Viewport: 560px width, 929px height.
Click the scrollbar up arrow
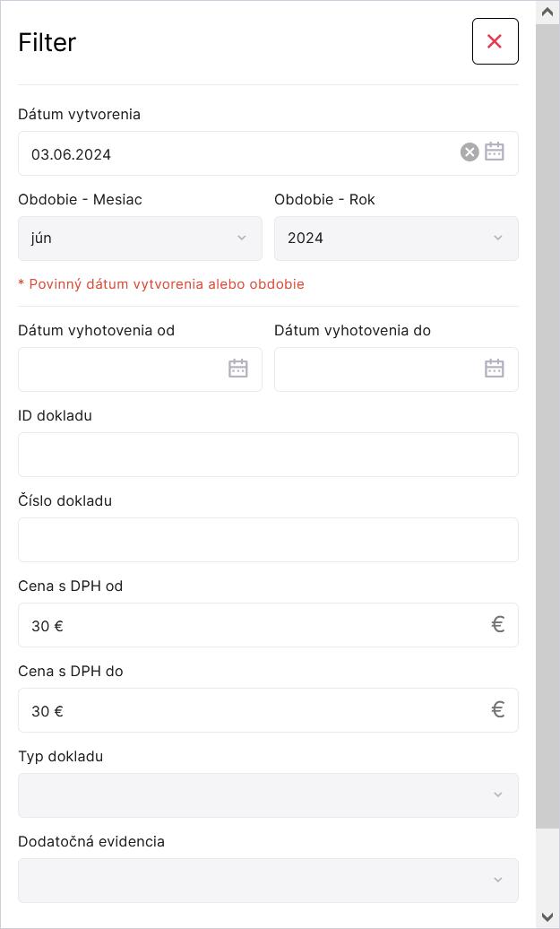(x=548, y=12)
